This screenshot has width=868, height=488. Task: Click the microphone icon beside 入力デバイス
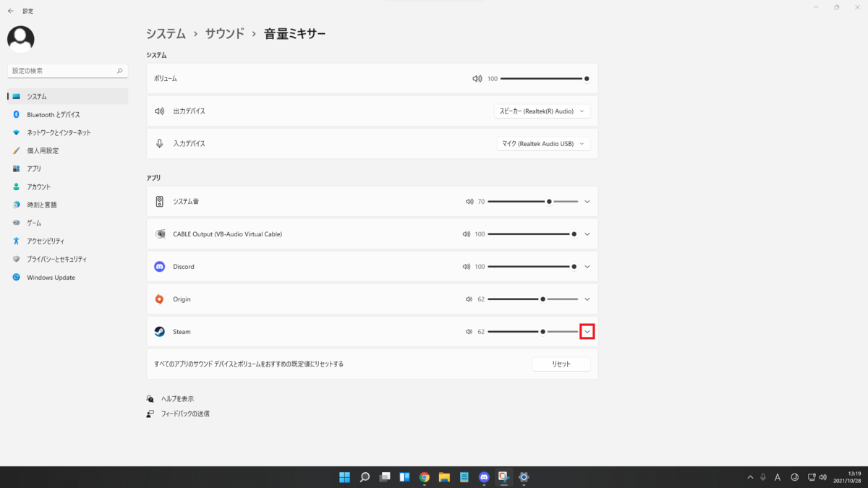click(159, 143)
